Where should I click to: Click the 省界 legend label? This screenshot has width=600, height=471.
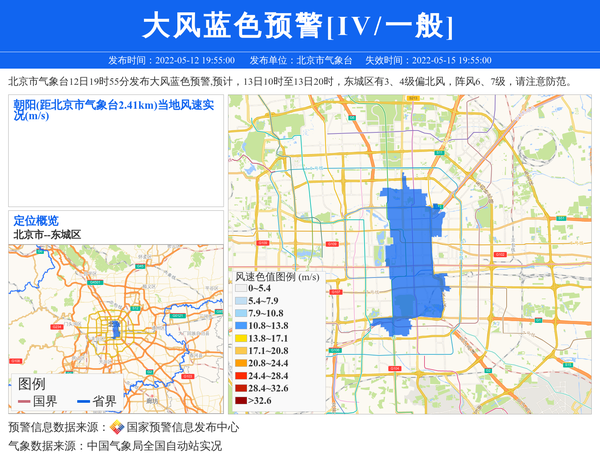coord(104,401)
